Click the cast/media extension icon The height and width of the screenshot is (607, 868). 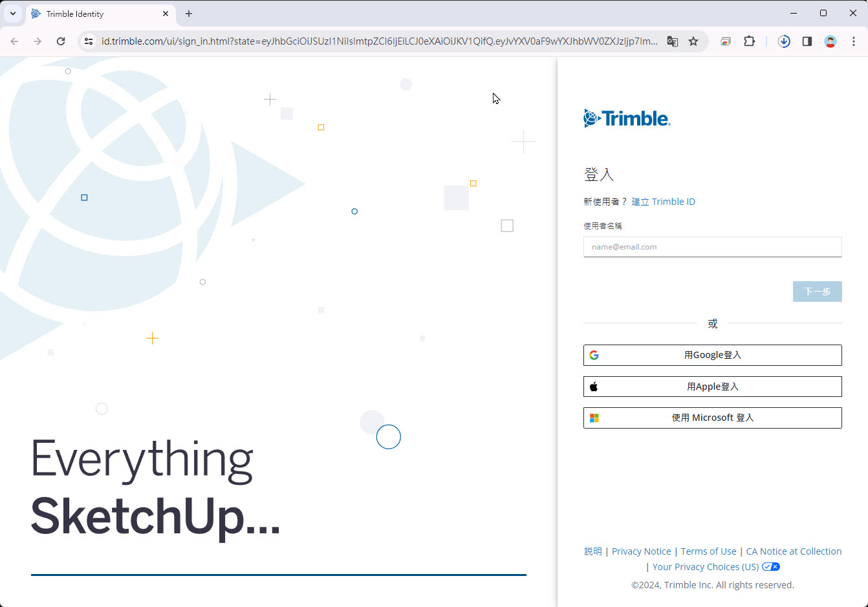click(726, 41)
